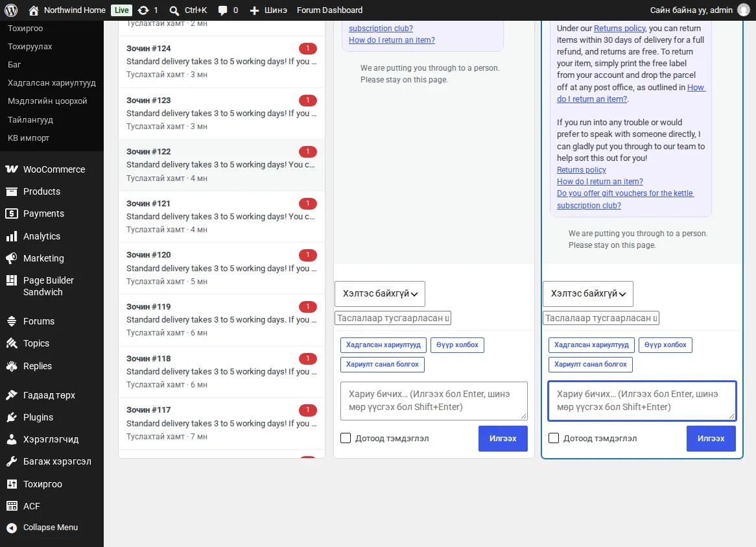
Task: Open the updates icon in the admin bar
Action: 143,10
